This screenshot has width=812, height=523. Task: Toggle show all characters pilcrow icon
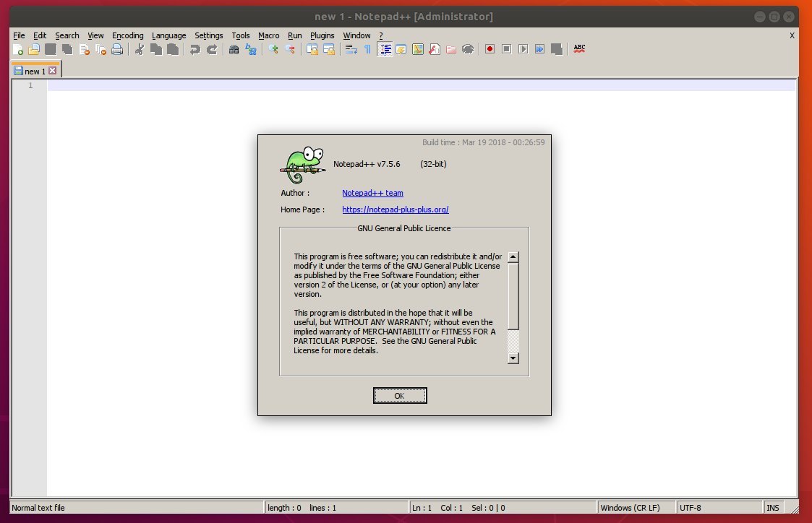pyautogui.click(x=368, y=49)
